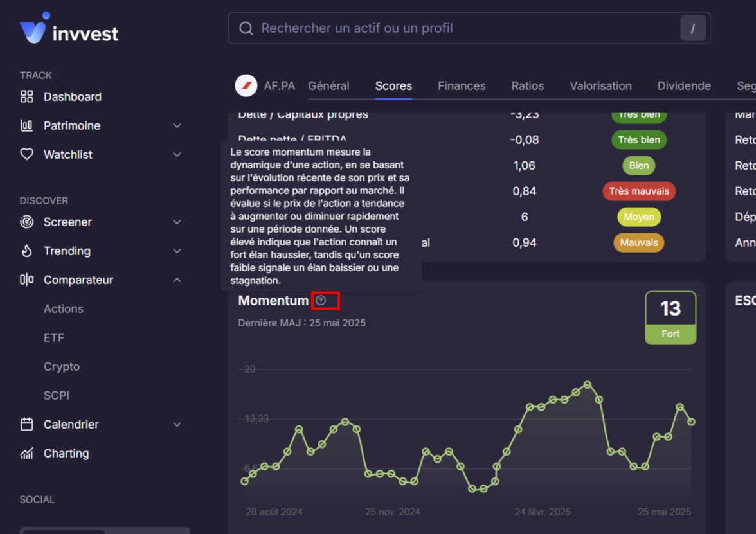This screenshot has width=756, height=534.
Task: Open Dashboard via its grid icon
Action: pyautogui.click(x=27, y=96)
